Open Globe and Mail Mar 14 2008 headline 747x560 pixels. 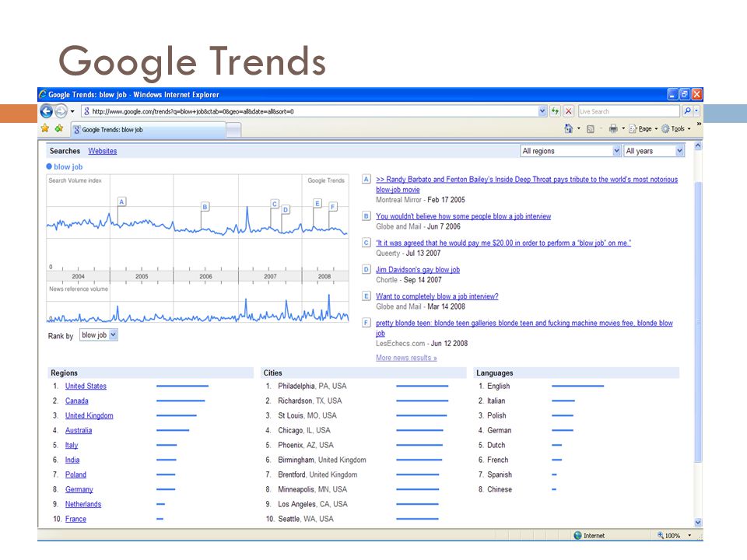click(437, 296)
